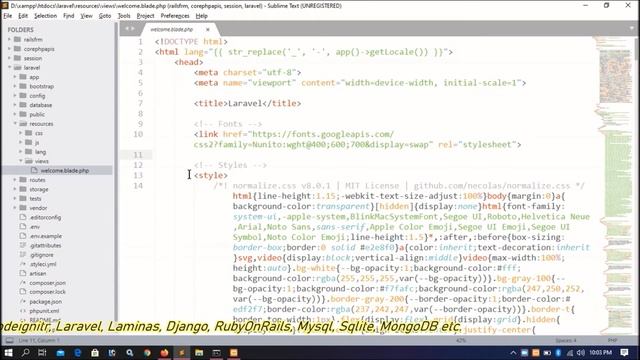Image resolution: width=640 pixels, height=360 pixels.
Task: Open File Explorer from the taskbar
Action: pyautogui.click(x=199, y=353)
